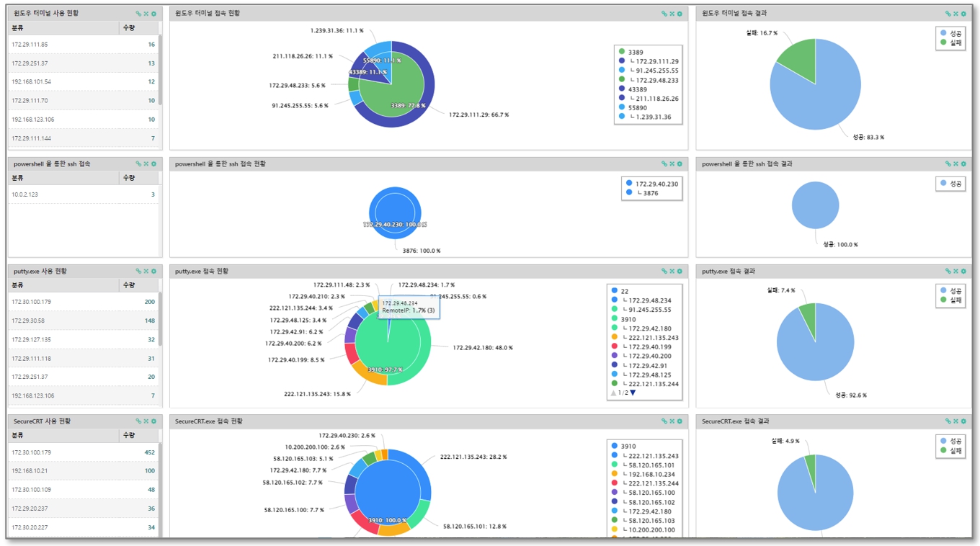This screenshot has height=546, width=980.
Task: Toggle 22 legend entry in putty.exe 접속 현황
Action: tap(620, 291)
